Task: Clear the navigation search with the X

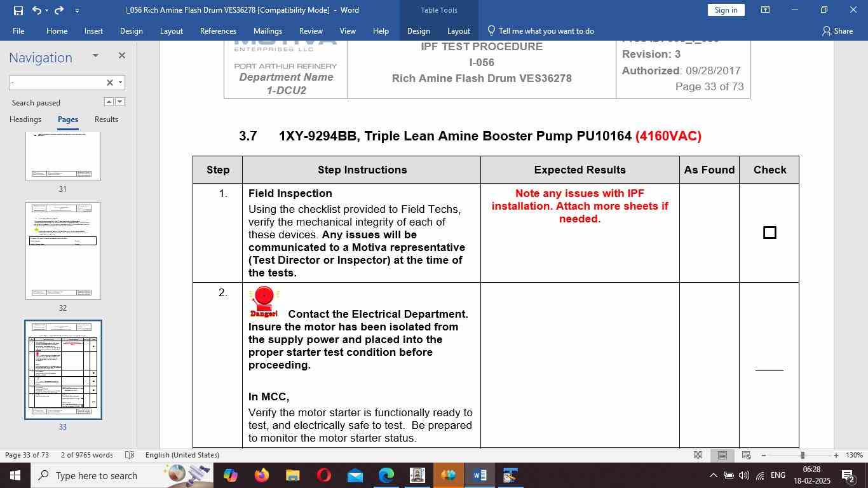Action: tap(109, 83)
